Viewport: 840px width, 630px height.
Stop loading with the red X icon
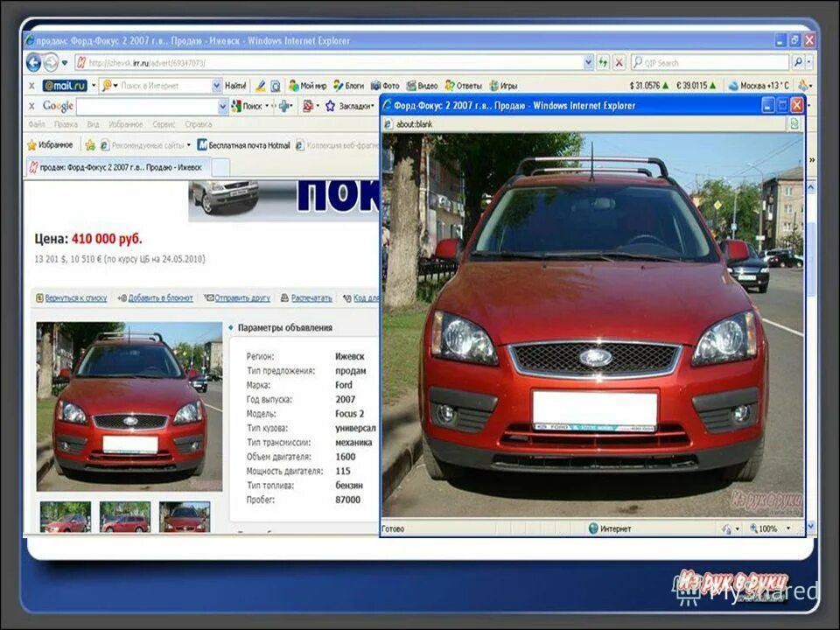(619, 63)
